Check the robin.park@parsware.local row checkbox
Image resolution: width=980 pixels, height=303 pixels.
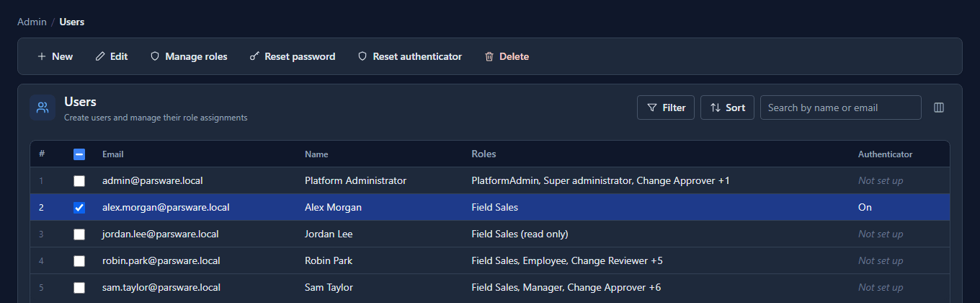tap(79, 261)
